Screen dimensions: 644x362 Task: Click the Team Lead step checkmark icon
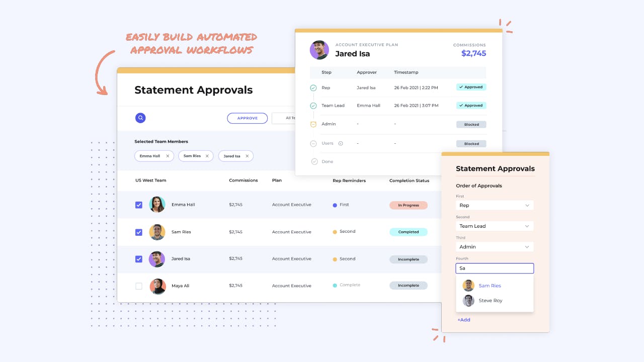pyautogui.click(x=313, y=106)
